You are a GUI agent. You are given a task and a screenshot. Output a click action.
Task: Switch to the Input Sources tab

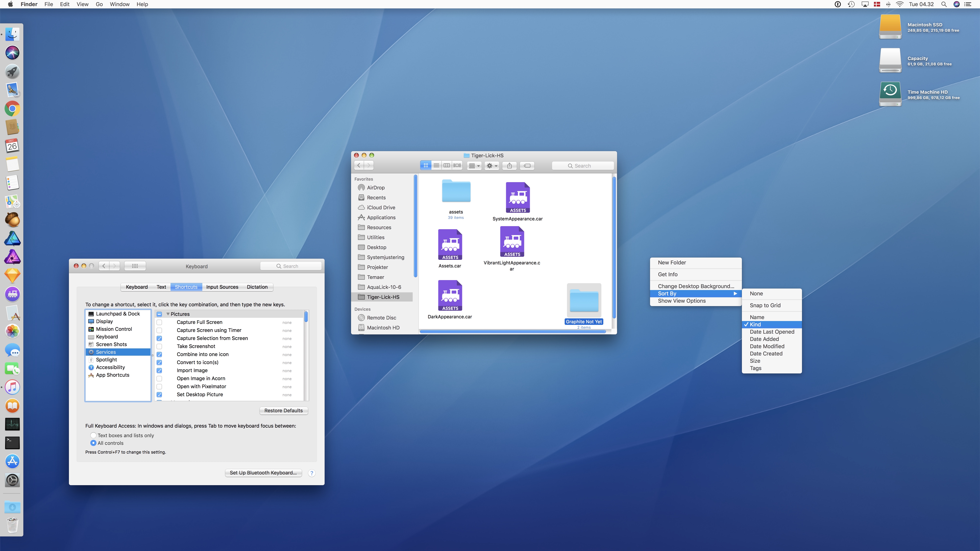pos(222,287)
